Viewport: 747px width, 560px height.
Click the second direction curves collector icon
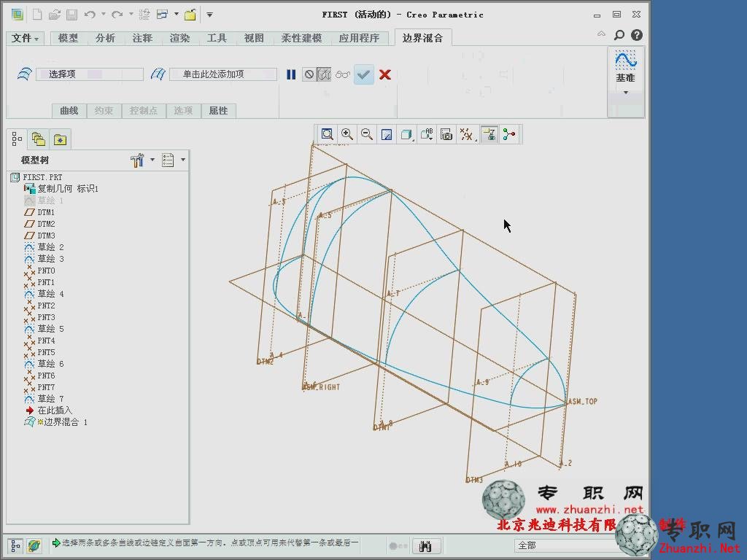click(158, 74)
